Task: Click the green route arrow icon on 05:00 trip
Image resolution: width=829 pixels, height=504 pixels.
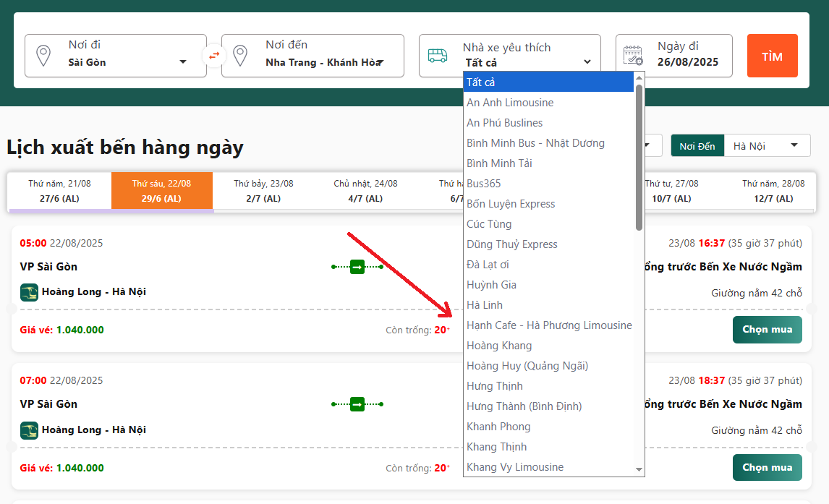Action: (357, 267)
